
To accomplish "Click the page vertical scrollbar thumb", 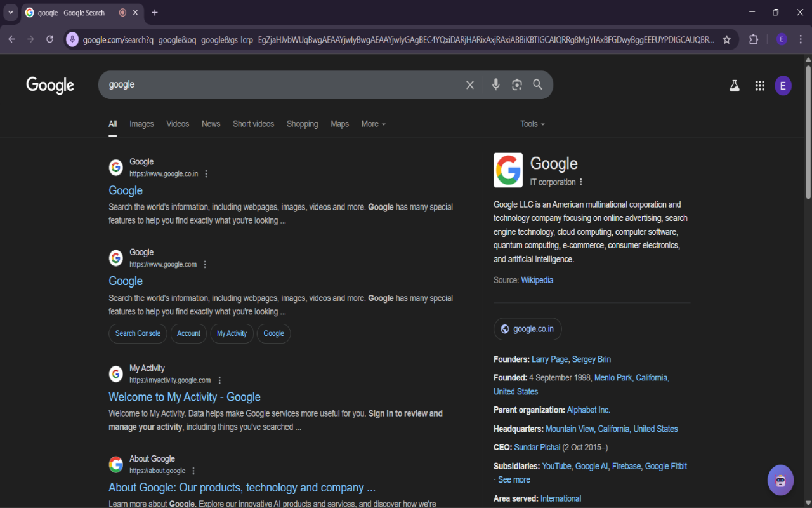I will [x=808, y=132].
